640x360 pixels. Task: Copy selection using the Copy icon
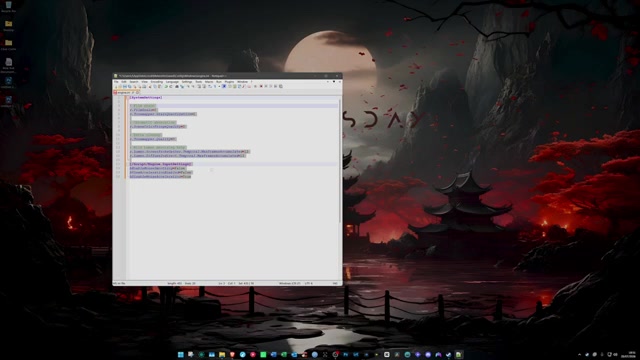click(155, 87)
